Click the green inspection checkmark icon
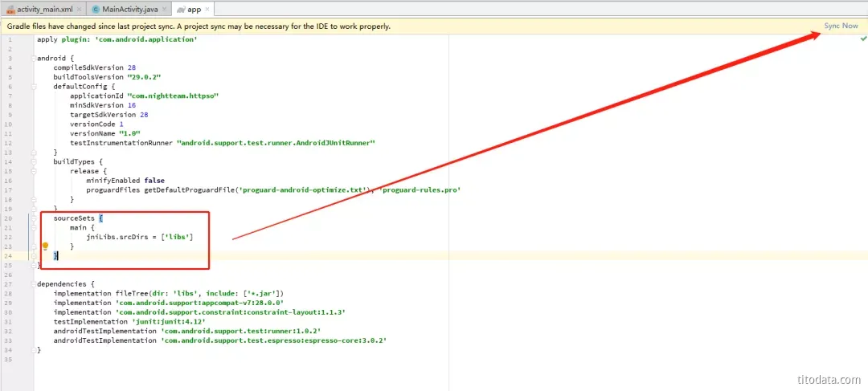Viewport: 868px width, 391px height. point(863,39)
